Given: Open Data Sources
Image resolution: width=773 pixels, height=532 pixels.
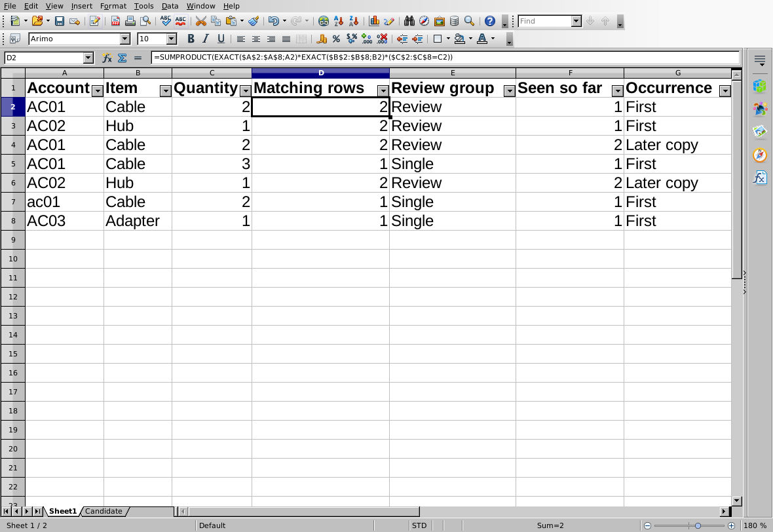Looking at the screenshot, I should coord(455,21).
